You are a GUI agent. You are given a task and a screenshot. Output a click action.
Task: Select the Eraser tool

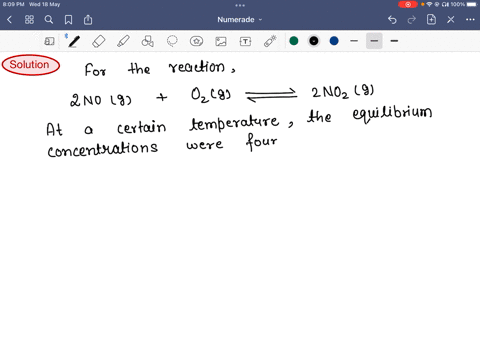click(x=99, y=41)
